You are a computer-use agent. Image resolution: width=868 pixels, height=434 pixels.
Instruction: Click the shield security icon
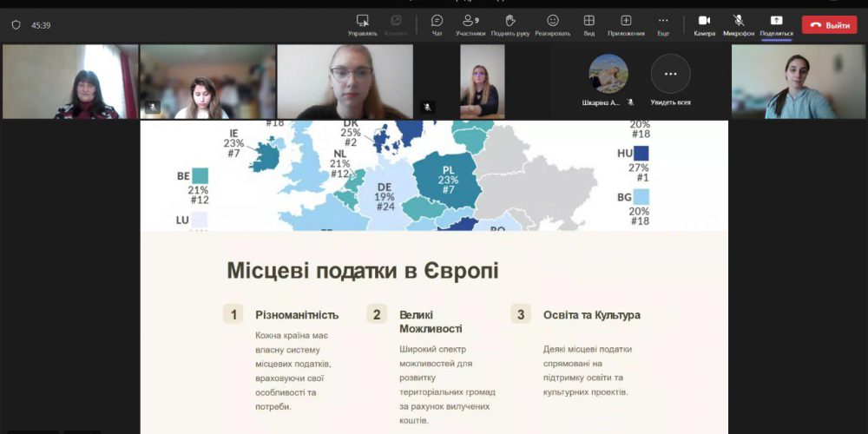pos(16,25)
